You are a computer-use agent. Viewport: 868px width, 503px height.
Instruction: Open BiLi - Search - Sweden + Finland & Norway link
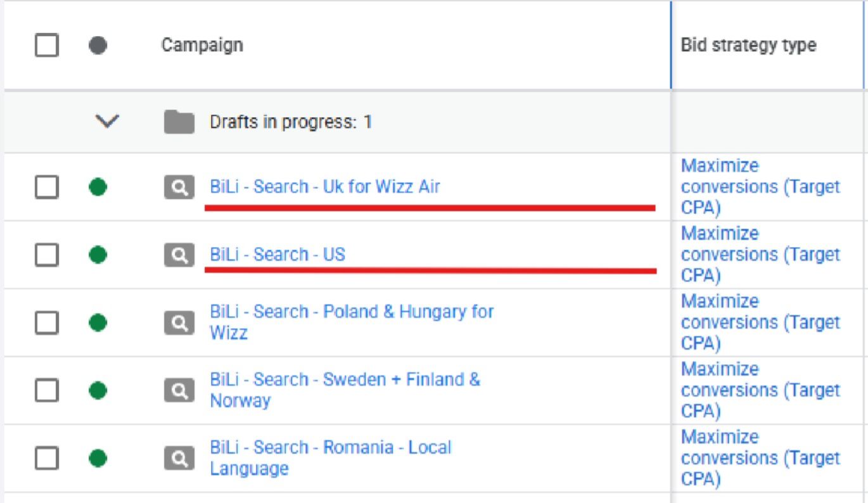345,380
